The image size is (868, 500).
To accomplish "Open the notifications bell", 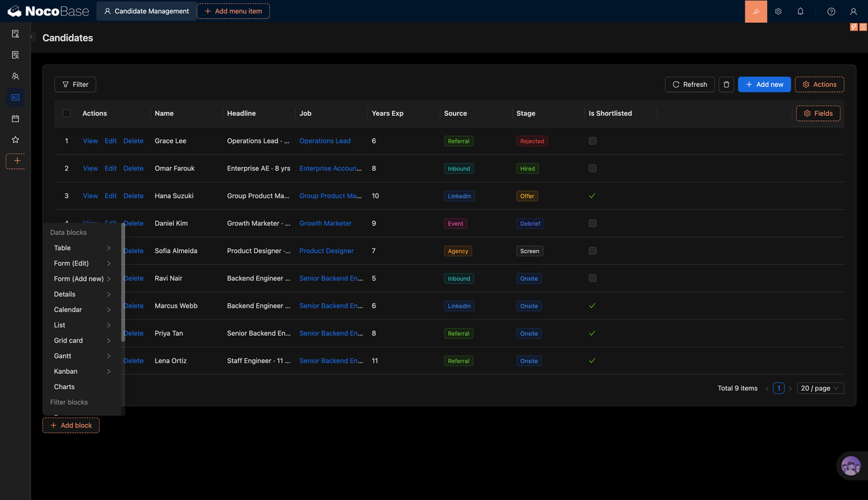I will click(800, 12).
